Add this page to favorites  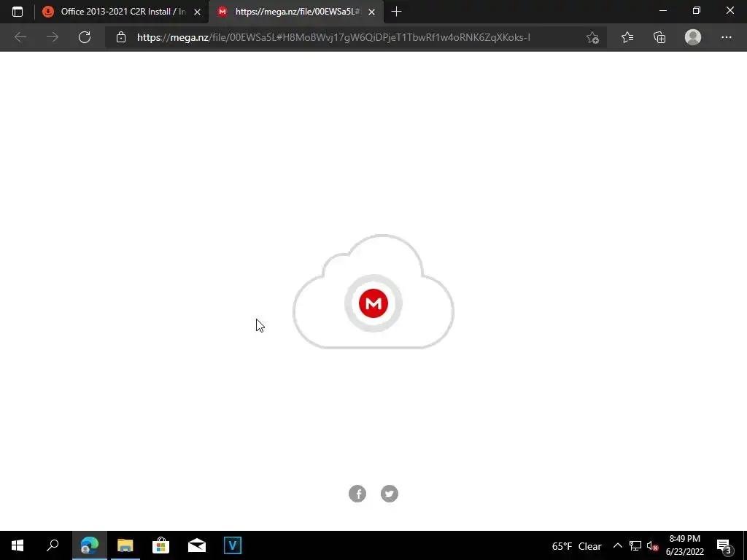[x=592, y=37]
